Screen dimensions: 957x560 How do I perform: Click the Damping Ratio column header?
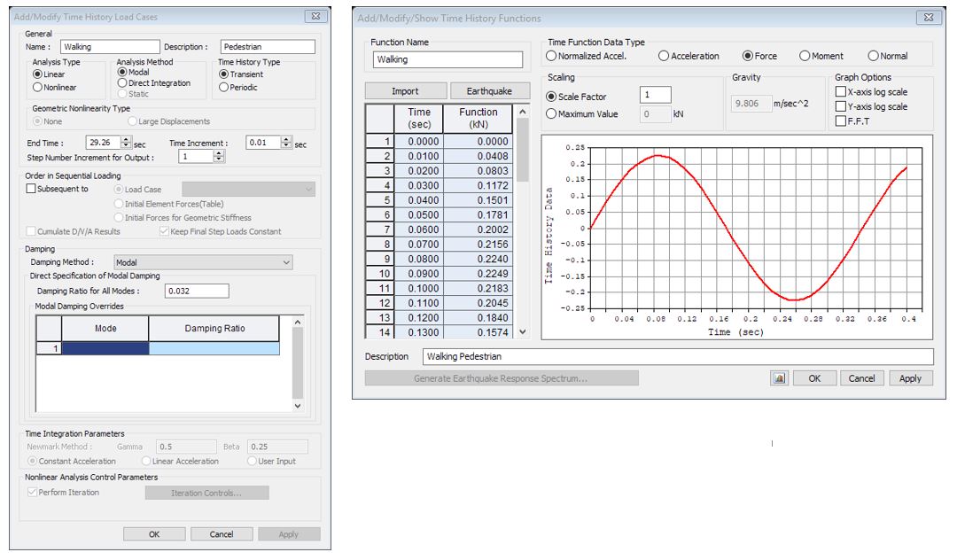214,328
